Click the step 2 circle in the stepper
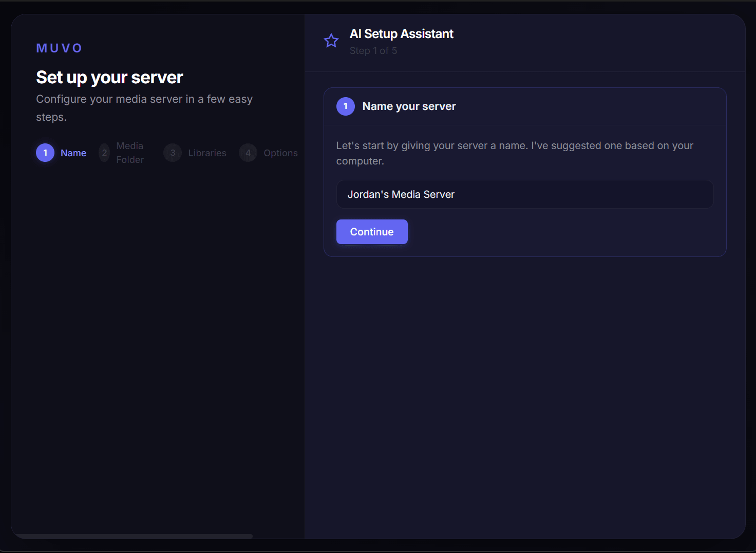Image resolution: width=756 pixels, height=553 pixels. [104, 153]
